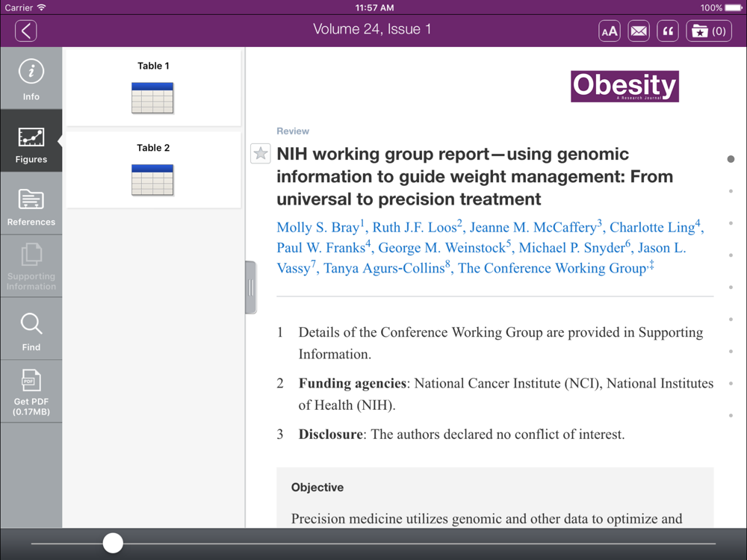
Task: Open author Paul W. Franks link
Action: tap(323, 247)
